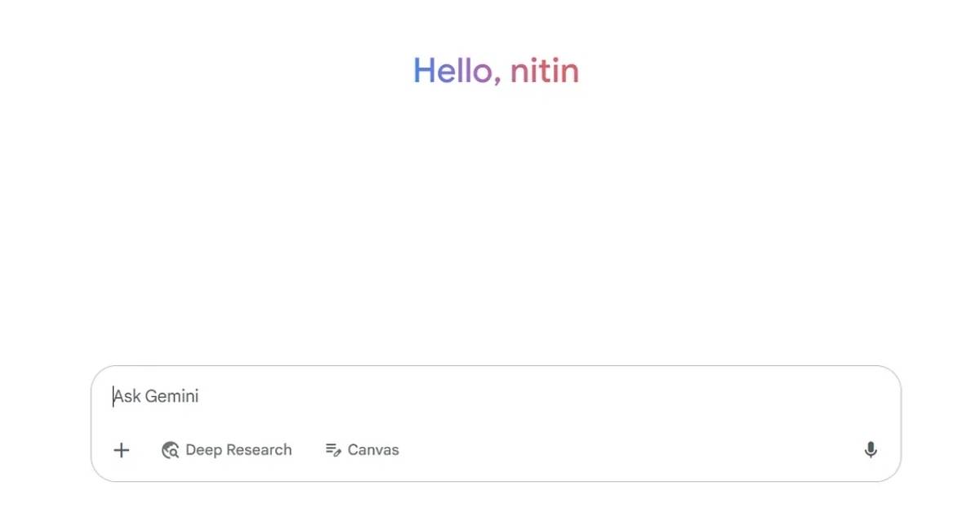Activate the microphone voice input icon
980x513 pixels.
coord(871,450)
